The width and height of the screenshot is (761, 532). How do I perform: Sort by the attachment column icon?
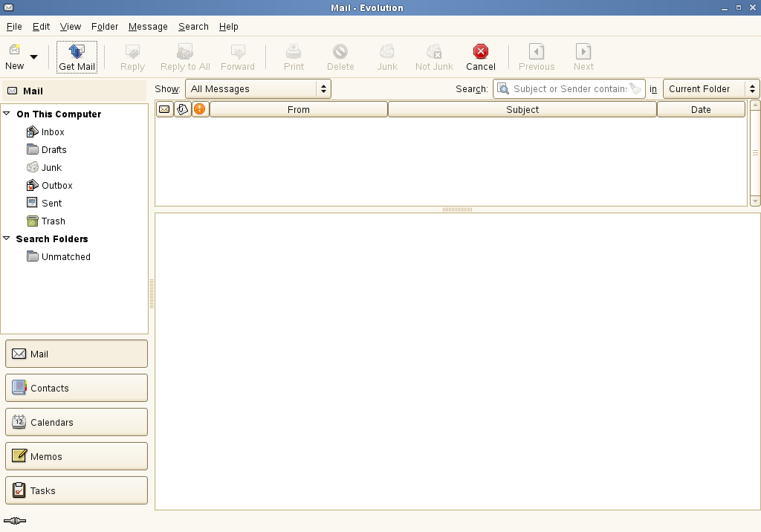(x=183, y=109)
